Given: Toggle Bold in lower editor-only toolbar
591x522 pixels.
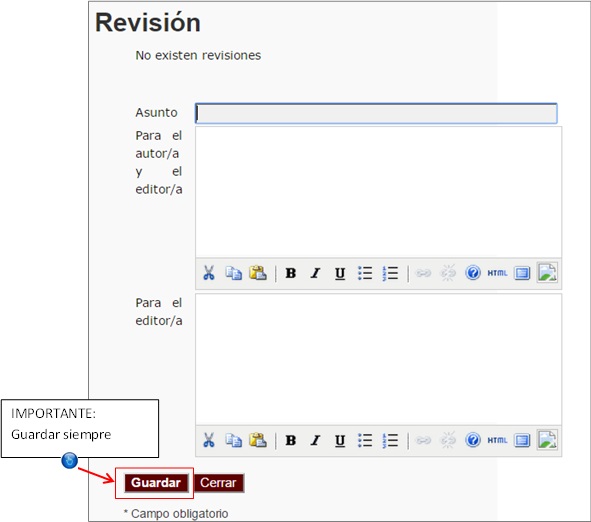Looking at the screenshot, I should tap(291, 440).
